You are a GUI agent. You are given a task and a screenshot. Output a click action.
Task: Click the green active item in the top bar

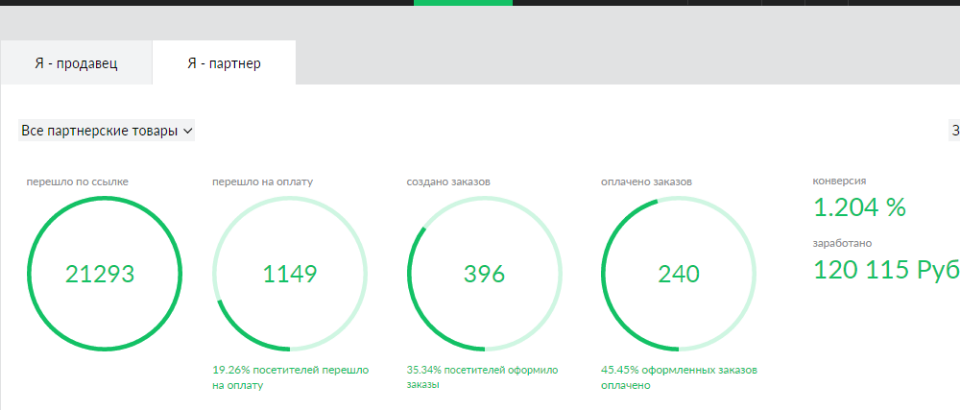click(x=463, y=3)
